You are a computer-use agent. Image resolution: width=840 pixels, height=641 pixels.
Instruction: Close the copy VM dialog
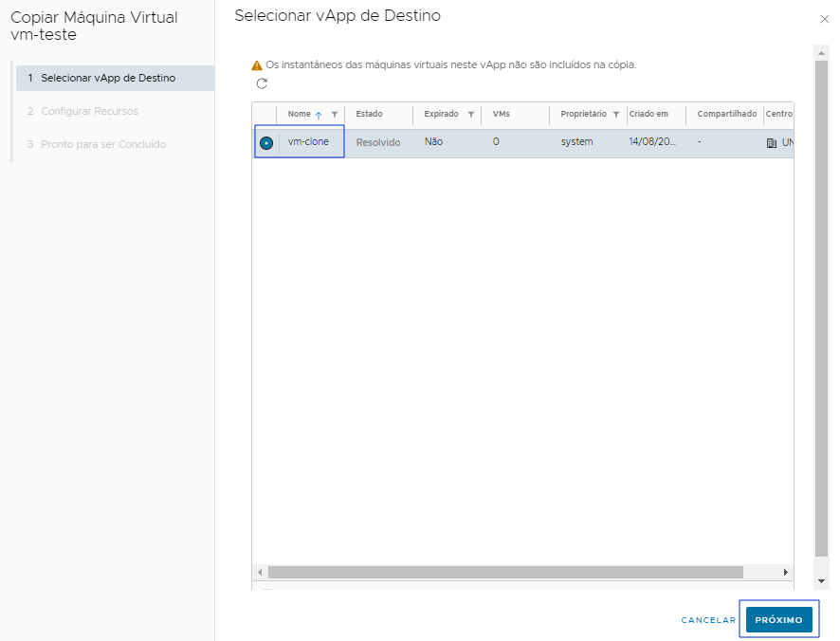825,19
